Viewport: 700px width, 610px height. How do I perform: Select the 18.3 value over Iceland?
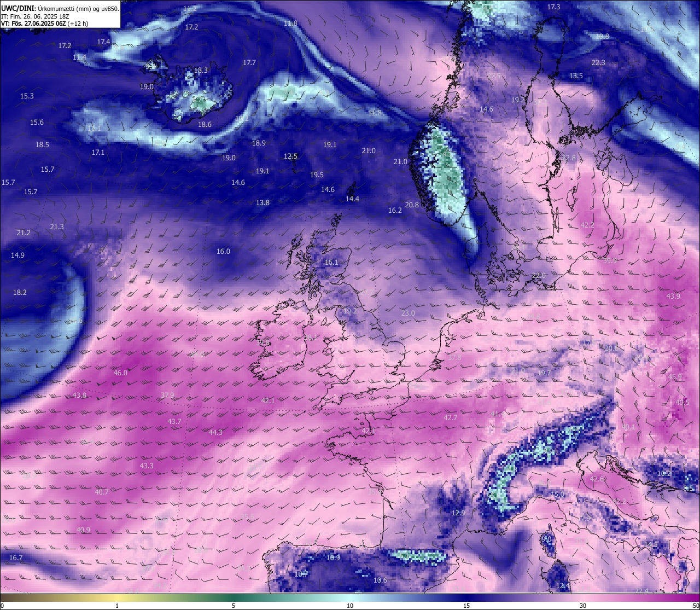201,71
